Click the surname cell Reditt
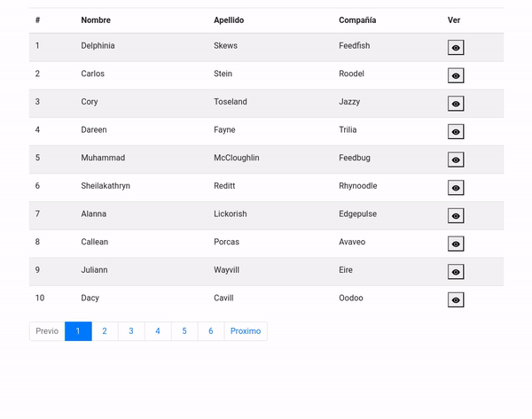Screen dimensions: 532x419 (x=224, y=186)
